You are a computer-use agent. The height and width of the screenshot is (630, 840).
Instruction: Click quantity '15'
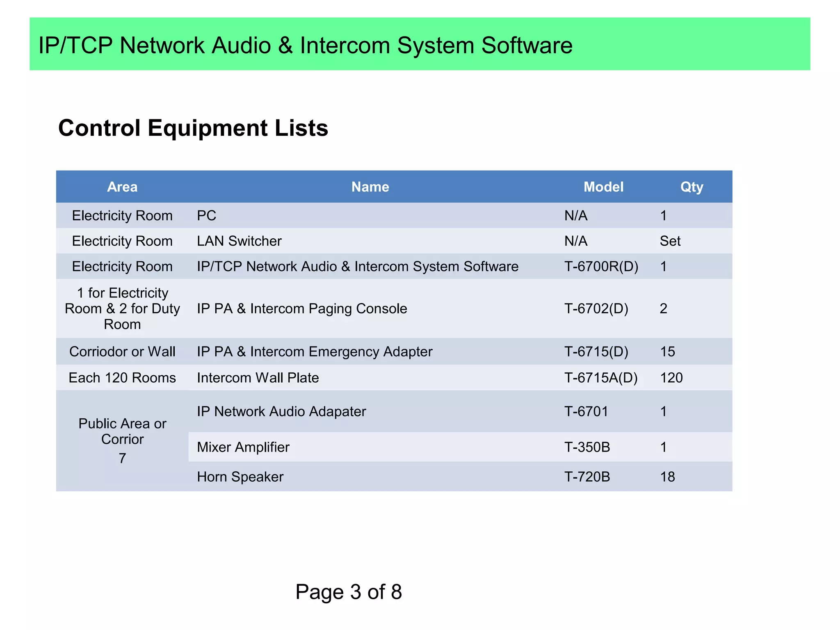pos(667,352)
